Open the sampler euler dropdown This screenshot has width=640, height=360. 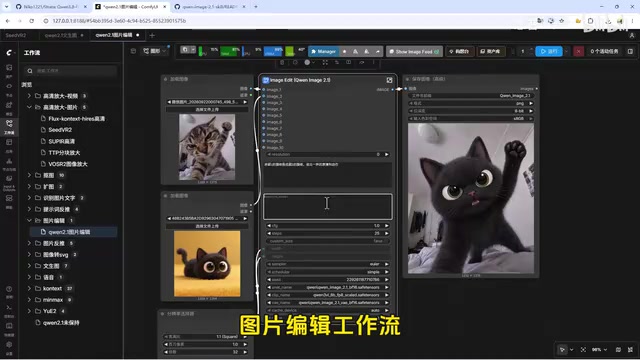[327, 264]
